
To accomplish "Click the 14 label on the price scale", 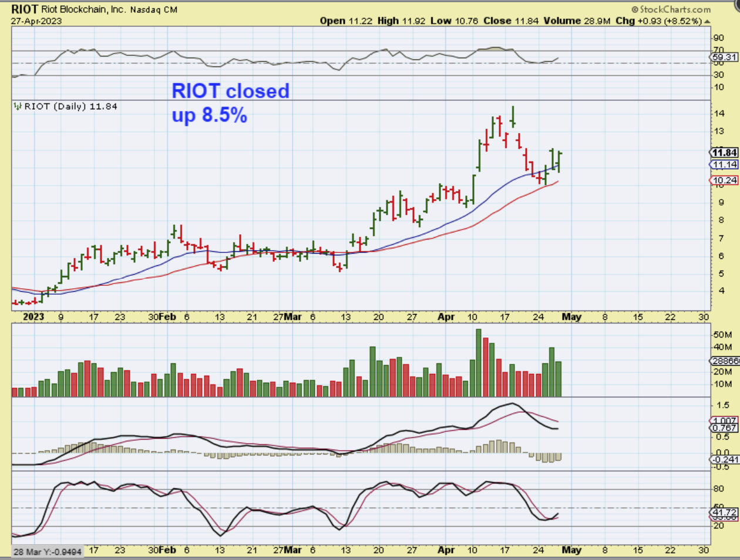I will click(x=719, y=114).
